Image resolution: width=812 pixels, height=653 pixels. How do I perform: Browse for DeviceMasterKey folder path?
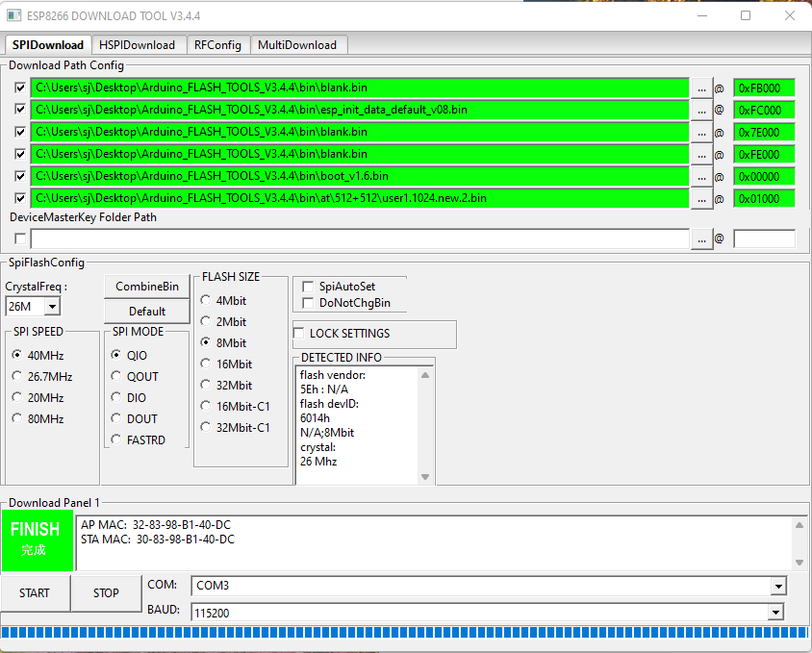(701, 239)
